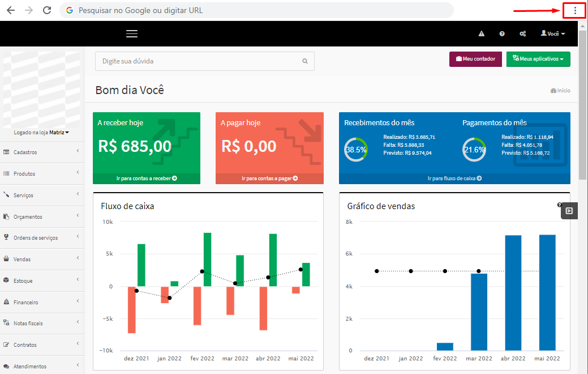The width and height of the screenshot is (588, 374).
Task: Click the settings gears icon in top bar
Action: click(522, 33)
